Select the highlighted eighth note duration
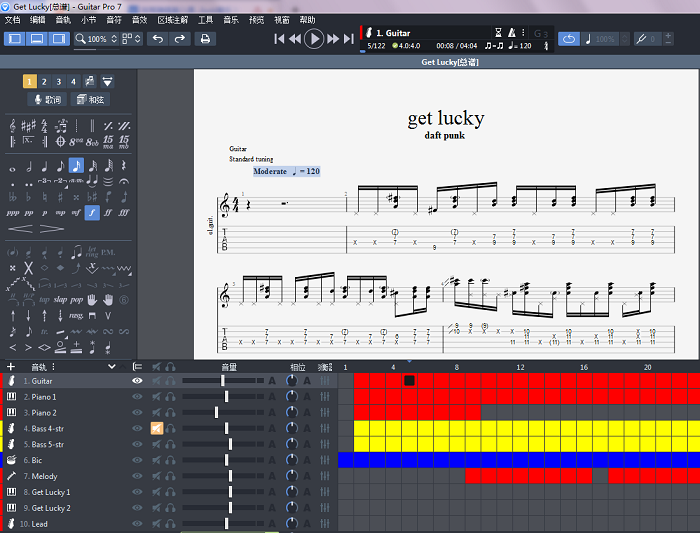 (76, 166)
